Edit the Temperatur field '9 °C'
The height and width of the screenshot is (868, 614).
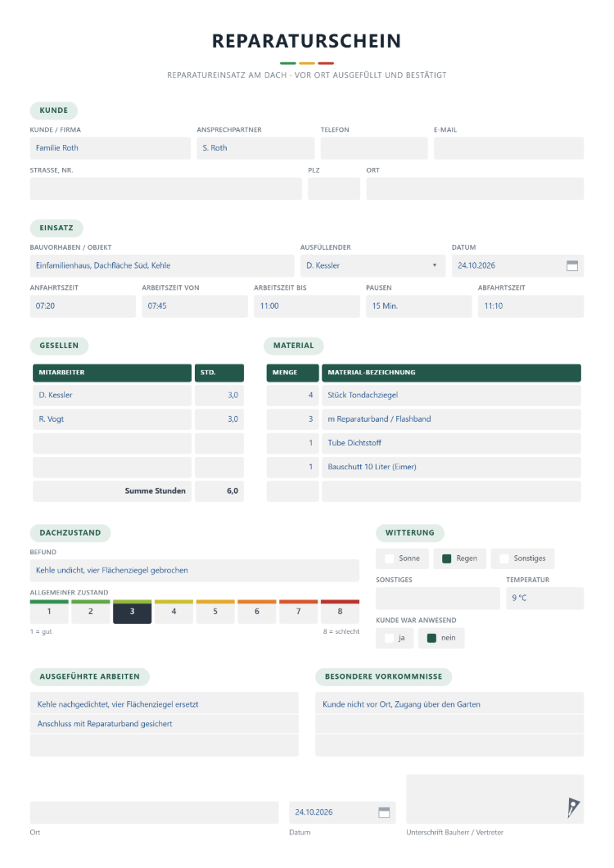pyautogui.click(x=544, y=599)
